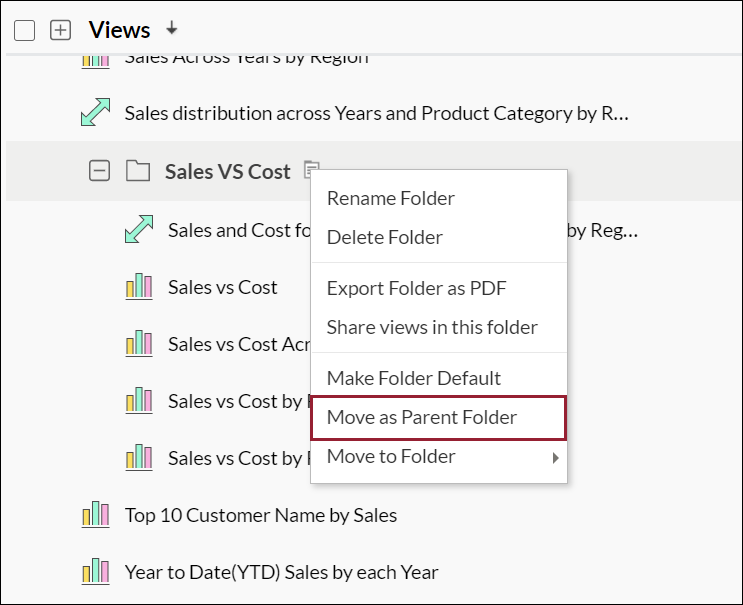Click the pivot icon beside Sales and Cost view
Screen dimensions: 743x605
pyautogui.click(x=138, y=230)
